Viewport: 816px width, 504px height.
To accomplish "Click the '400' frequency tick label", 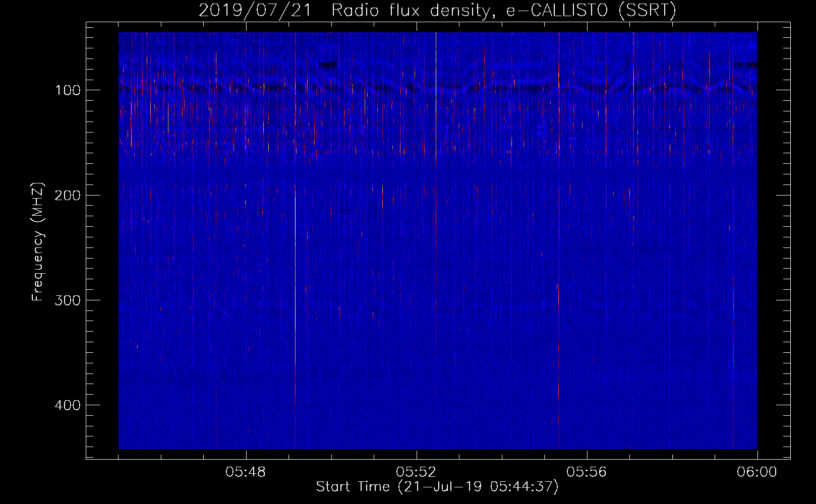I will pos(68,405).
